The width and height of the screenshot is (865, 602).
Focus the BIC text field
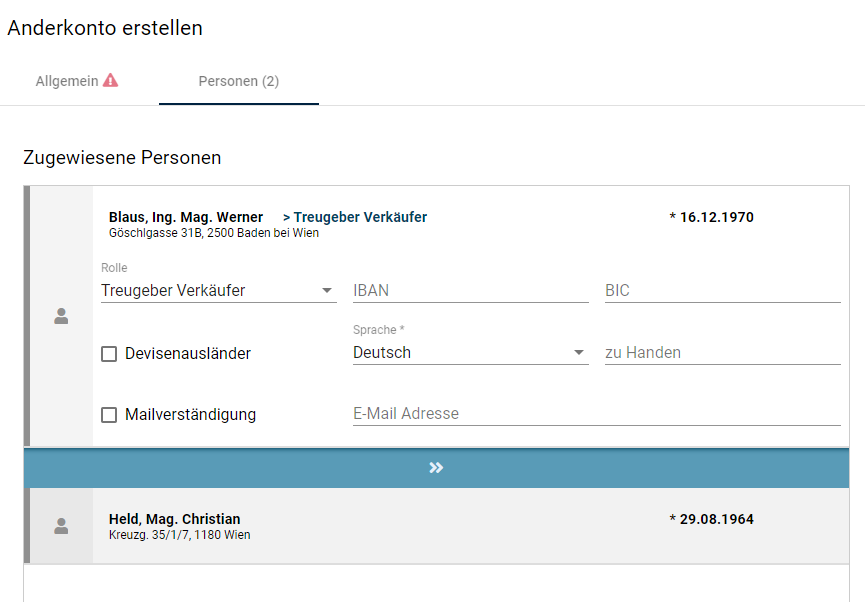[722, 291]
